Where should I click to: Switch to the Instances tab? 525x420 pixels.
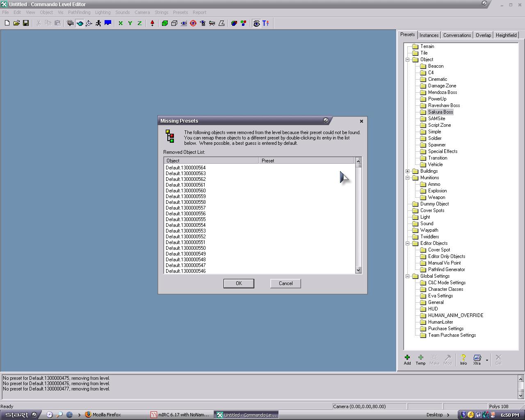429,35
